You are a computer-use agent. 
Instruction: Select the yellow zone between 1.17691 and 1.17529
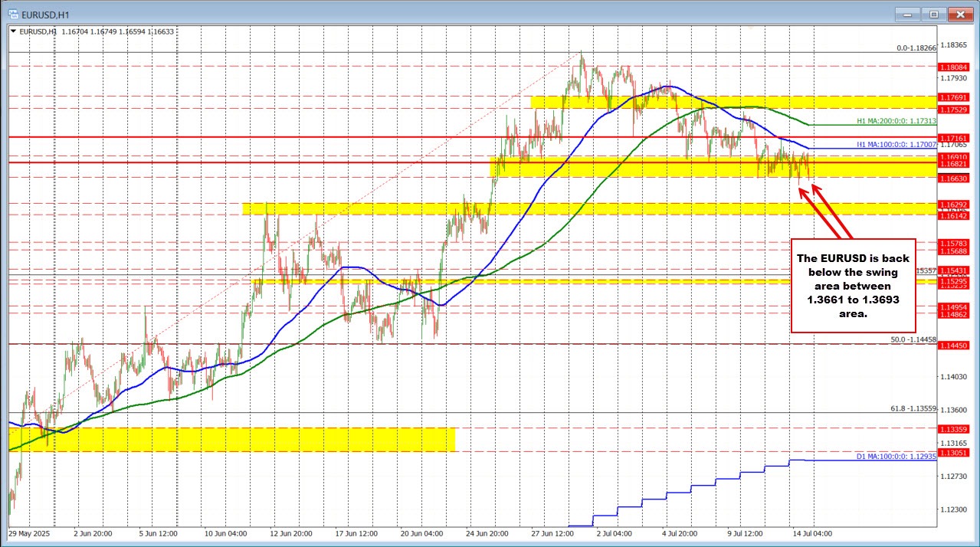coord(733,102)
